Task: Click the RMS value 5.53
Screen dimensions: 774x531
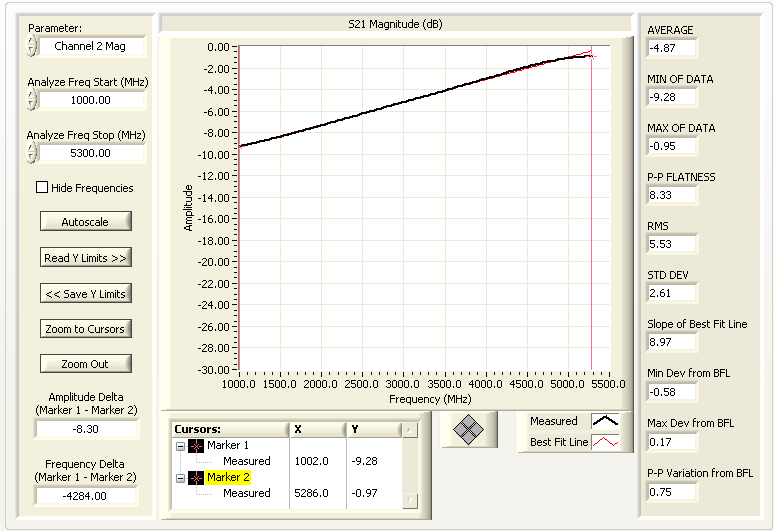Action: click(671, 244)
